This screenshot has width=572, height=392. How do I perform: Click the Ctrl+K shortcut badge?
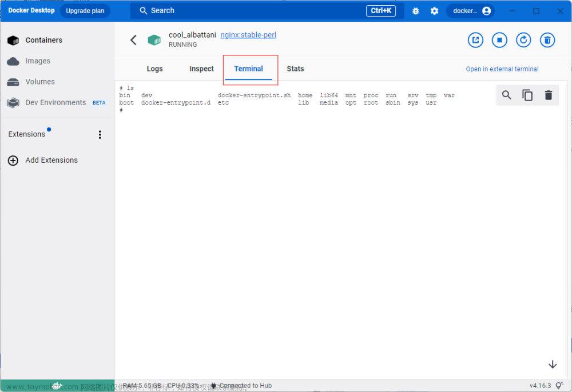coord(381,11)
